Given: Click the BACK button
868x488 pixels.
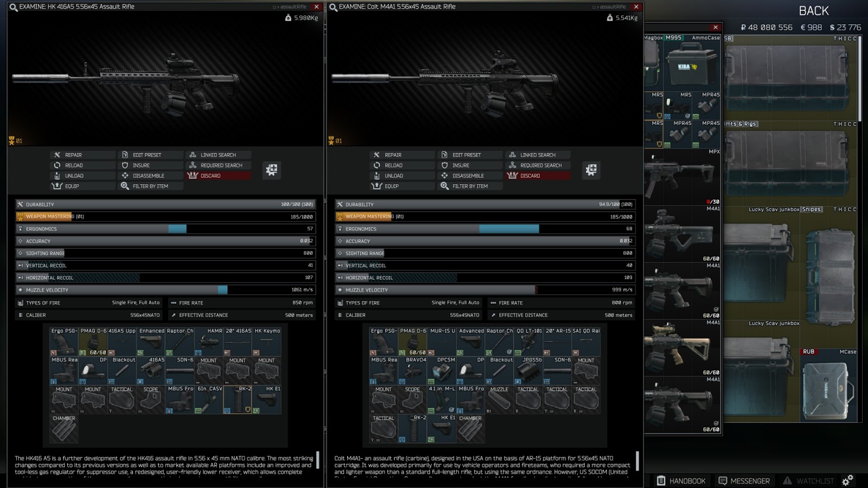Looking at the screenshot, I should [x=814, y=11].
